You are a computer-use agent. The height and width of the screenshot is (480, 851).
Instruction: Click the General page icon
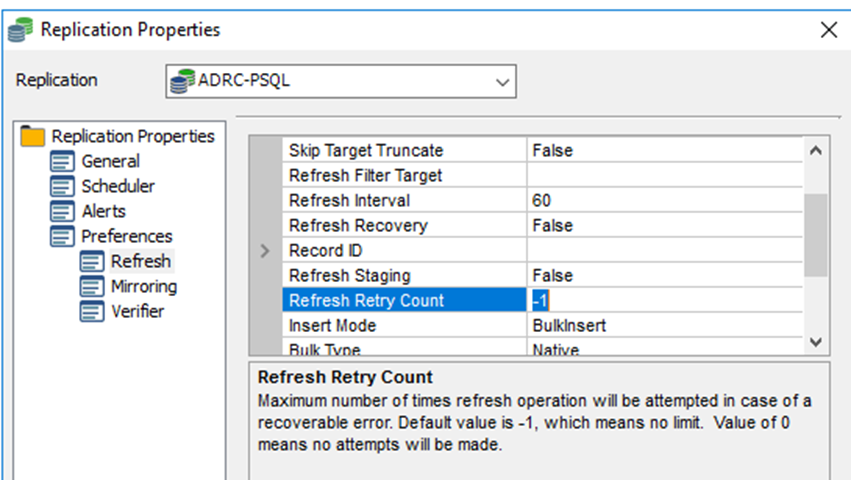click(63, 161)
